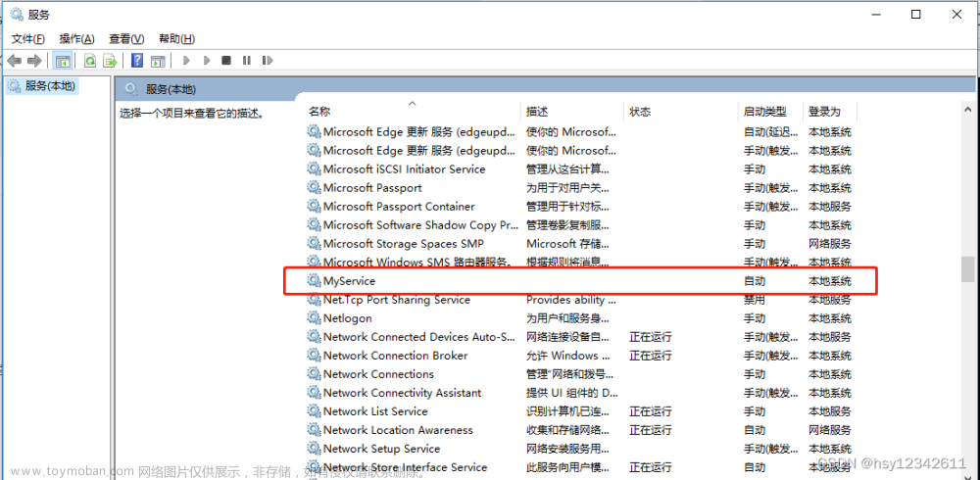Click gear icon of Network Connectivity Assistant

click(314, 393)
